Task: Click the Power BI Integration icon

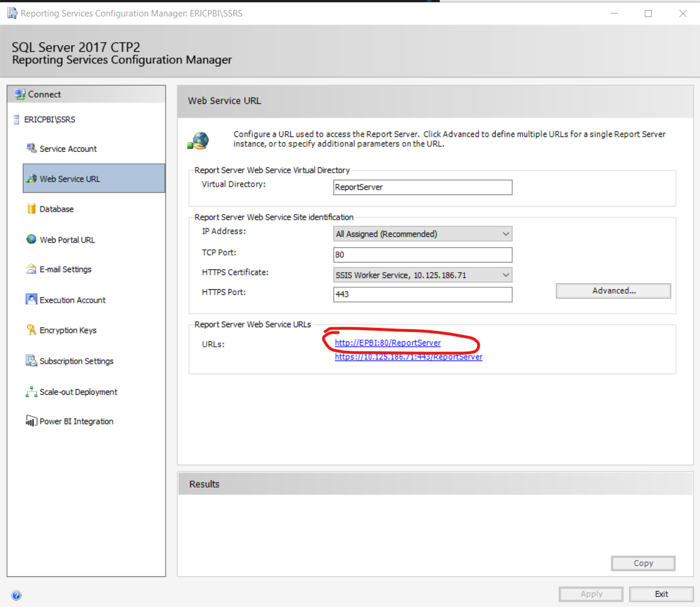Action: tap(31, 421)
